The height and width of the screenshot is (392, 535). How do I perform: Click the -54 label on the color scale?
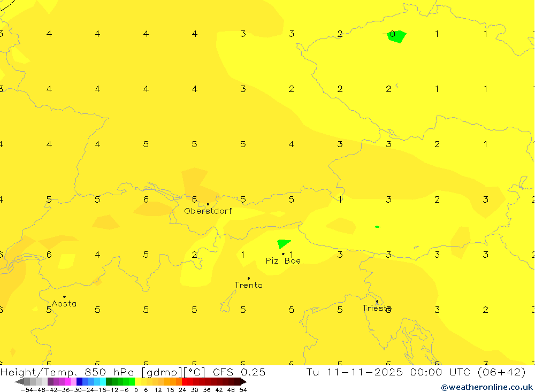point(27,390)
